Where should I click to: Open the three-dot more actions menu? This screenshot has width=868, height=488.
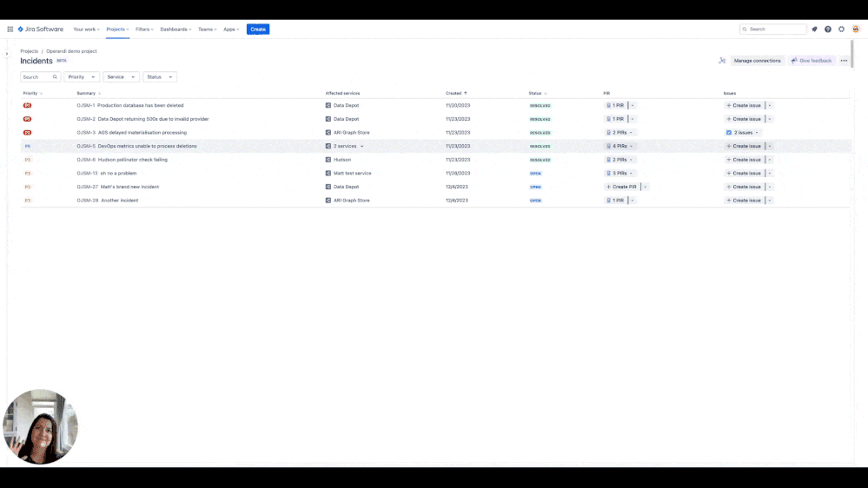coord(844,61)
